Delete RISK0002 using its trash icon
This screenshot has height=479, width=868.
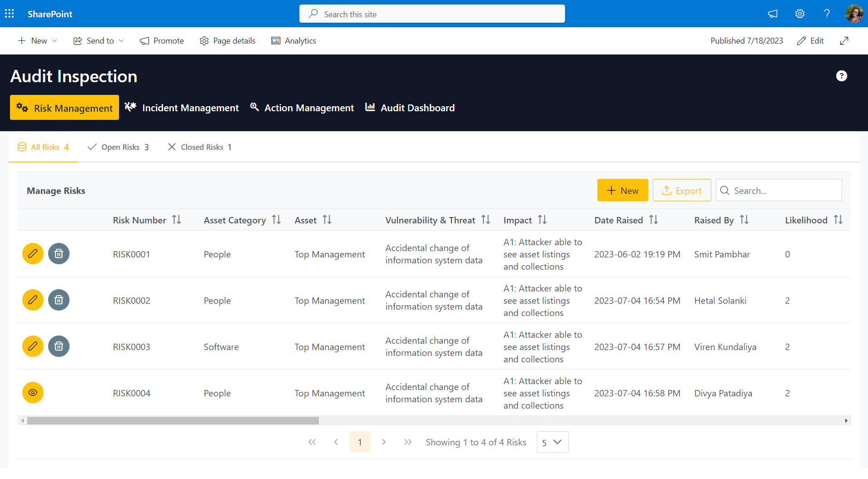click(59, 300)
